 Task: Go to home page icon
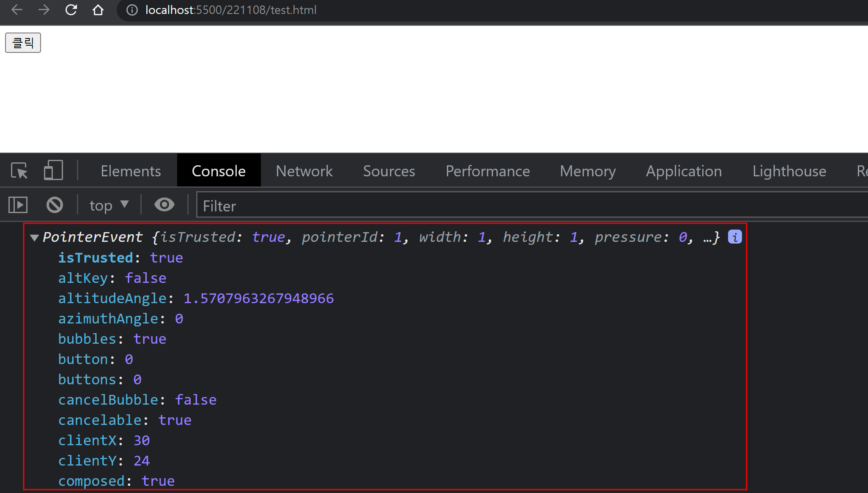click(x=98, y=10)
